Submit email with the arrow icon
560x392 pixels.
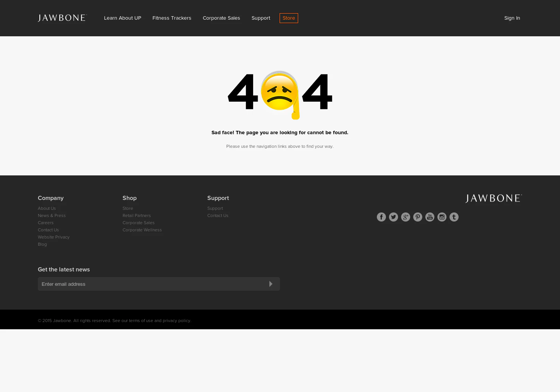271,284
